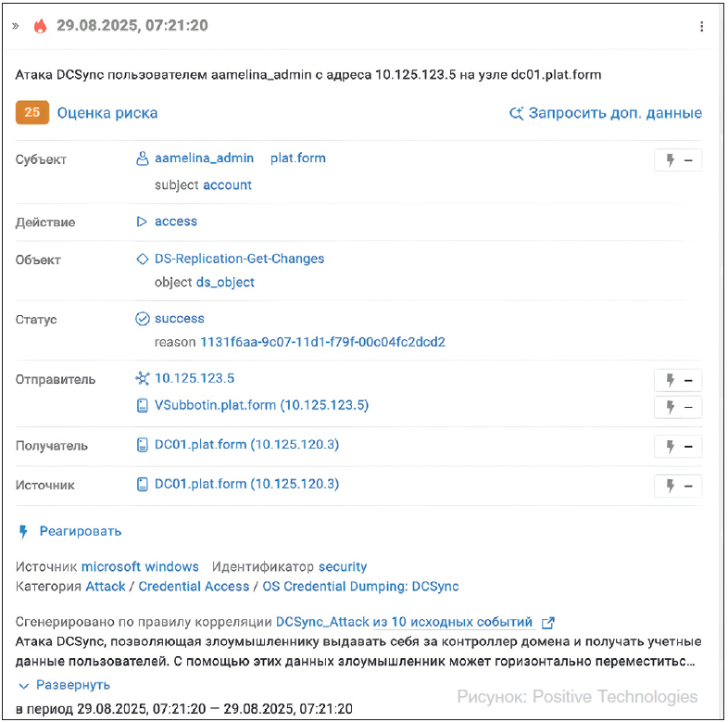728x722 pixels.
Task: Open the three-dot options menu
Action: (x=701, y=26)
